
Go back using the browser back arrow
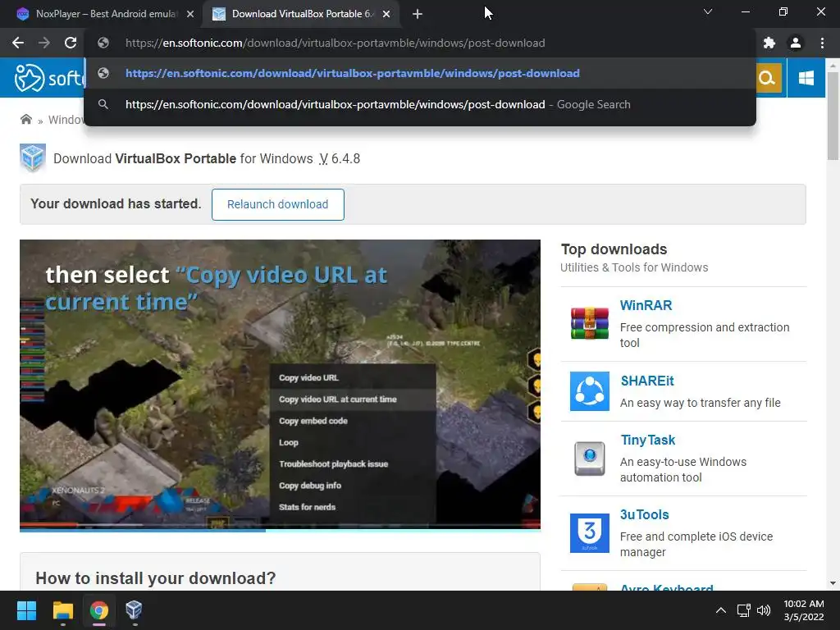point(18,43)
